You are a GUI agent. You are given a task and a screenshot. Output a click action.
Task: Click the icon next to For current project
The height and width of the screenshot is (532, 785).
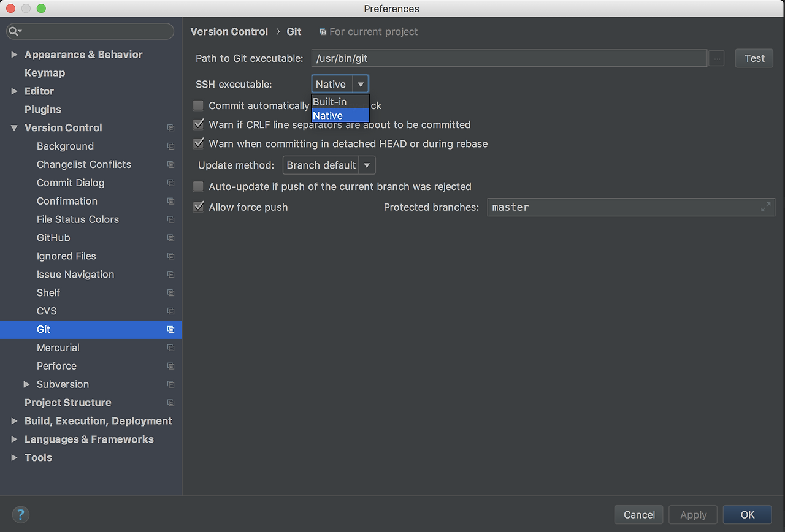[x=323, y=32]
